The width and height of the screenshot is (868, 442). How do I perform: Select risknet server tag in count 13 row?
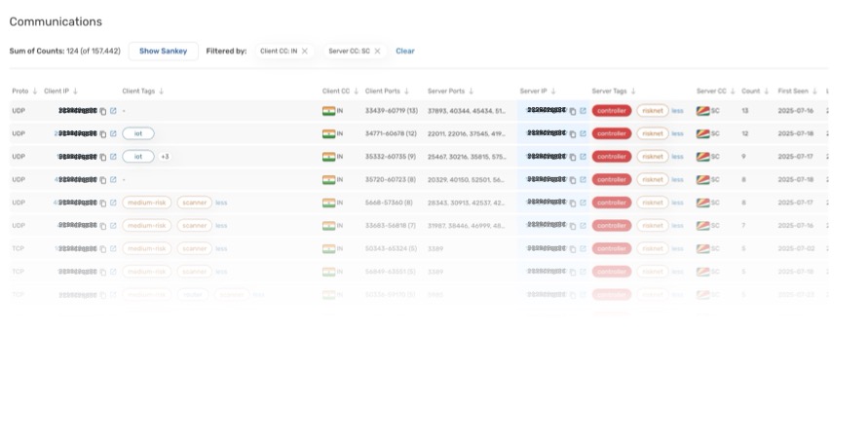click(653, 111)
